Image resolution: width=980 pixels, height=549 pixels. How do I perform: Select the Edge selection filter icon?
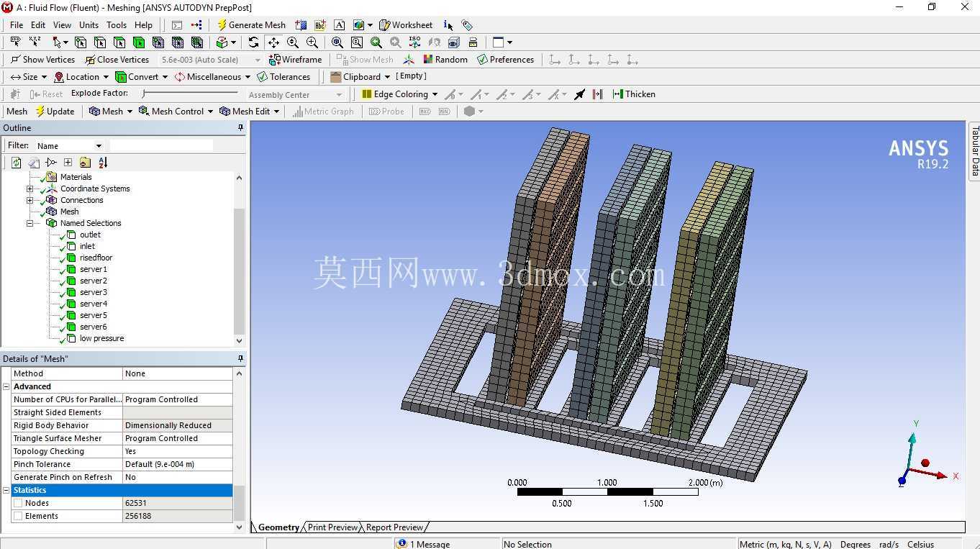click(100, 42)
